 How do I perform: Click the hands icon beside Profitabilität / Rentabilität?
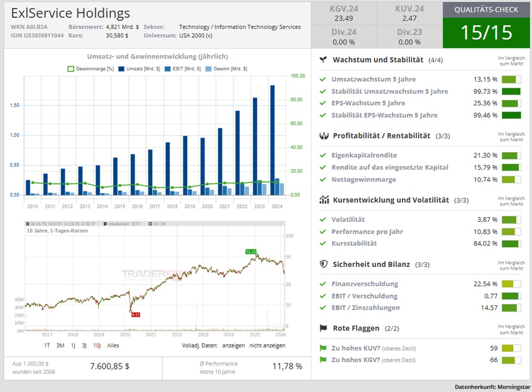[323, 136]
